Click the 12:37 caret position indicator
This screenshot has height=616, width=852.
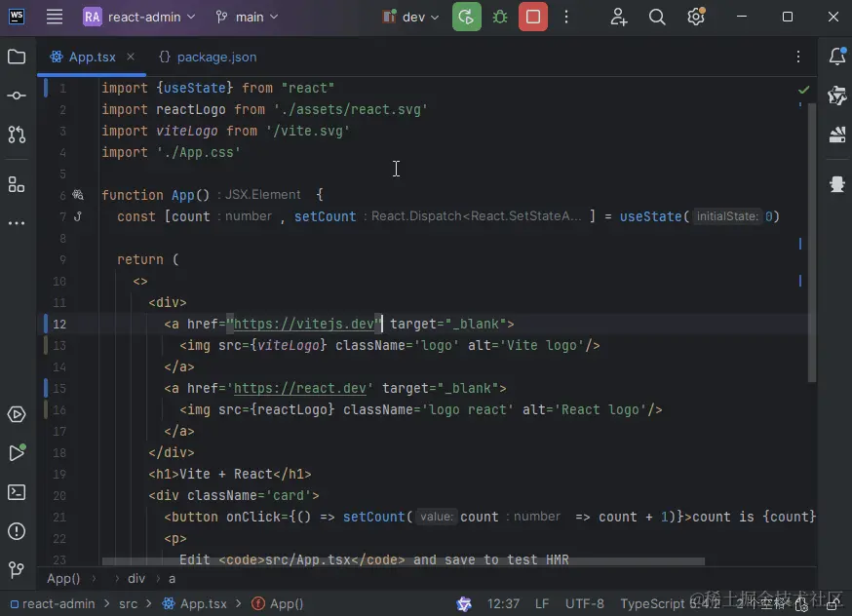point(503,603)
